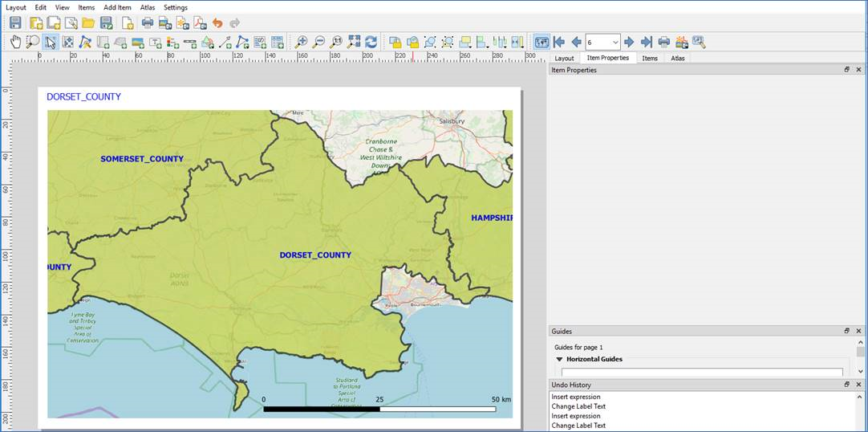The width and height of the screenshot is (868, 432).
Task: Go to last atlas feature
Action: point(646,42)
